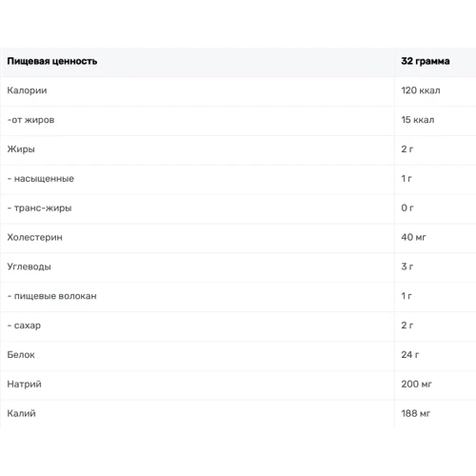
Task: Select the "- транс-жиры" row label
Action: (39, 208)
